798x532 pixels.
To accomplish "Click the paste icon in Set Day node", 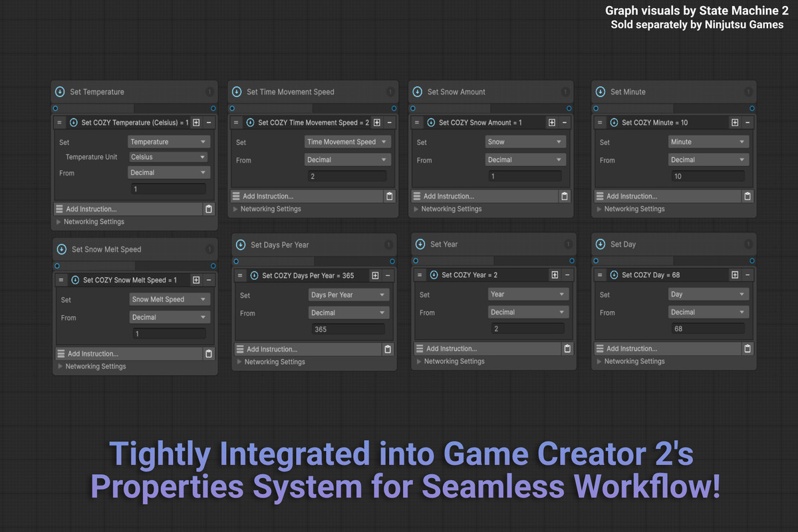I will (x=747, y=348).
